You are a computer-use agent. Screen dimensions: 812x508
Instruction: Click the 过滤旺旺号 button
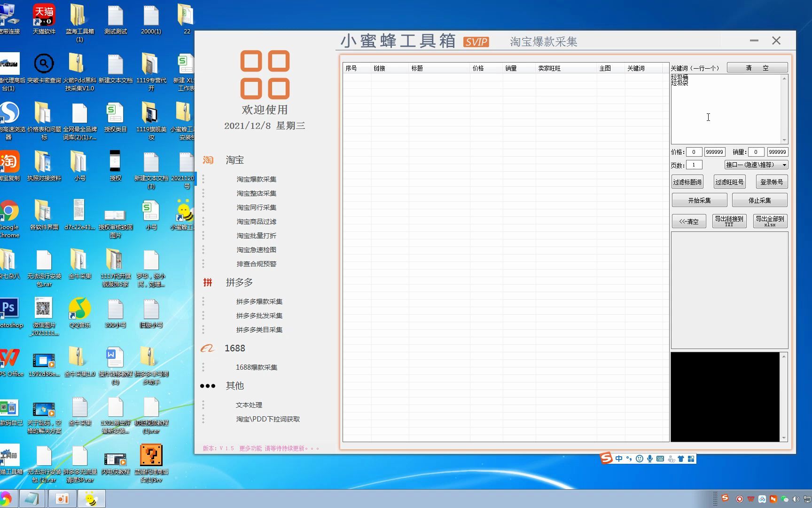(x=729, y=182)
